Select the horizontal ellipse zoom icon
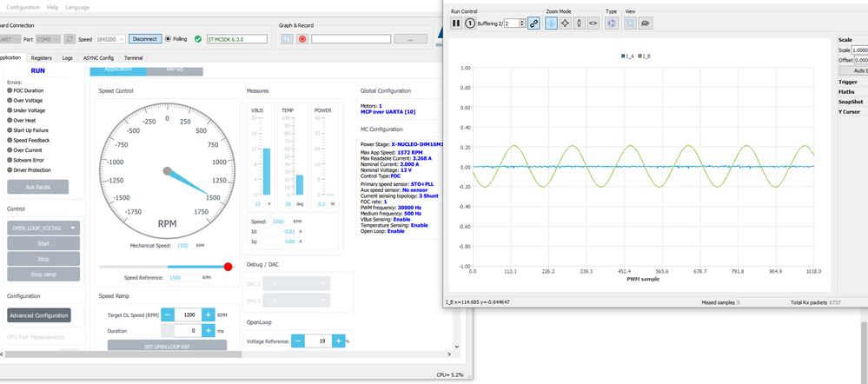 593,23
